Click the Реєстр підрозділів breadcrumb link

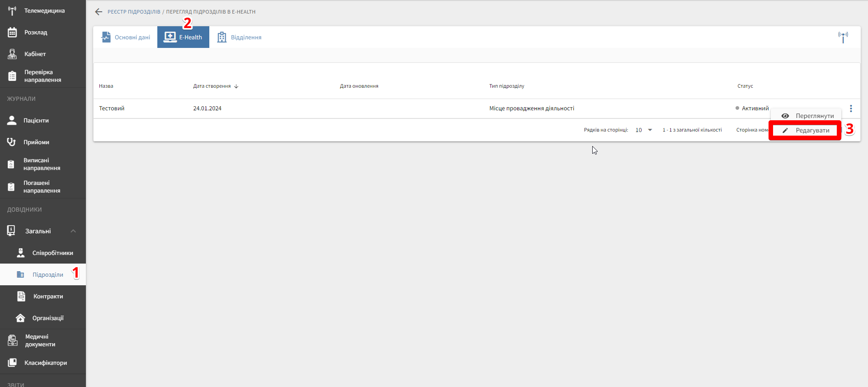pyautogui.click(x=134, y=12)
